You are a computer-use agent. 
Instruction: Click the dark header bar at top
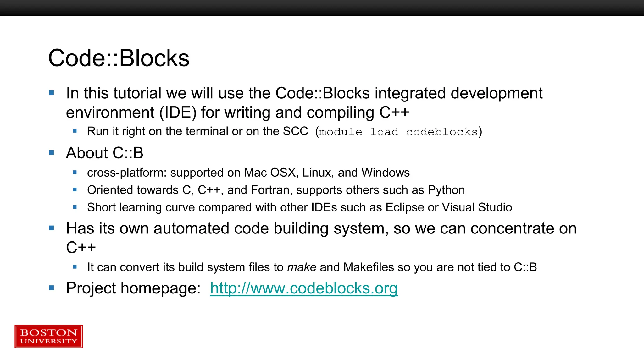(x=322, y=8)
